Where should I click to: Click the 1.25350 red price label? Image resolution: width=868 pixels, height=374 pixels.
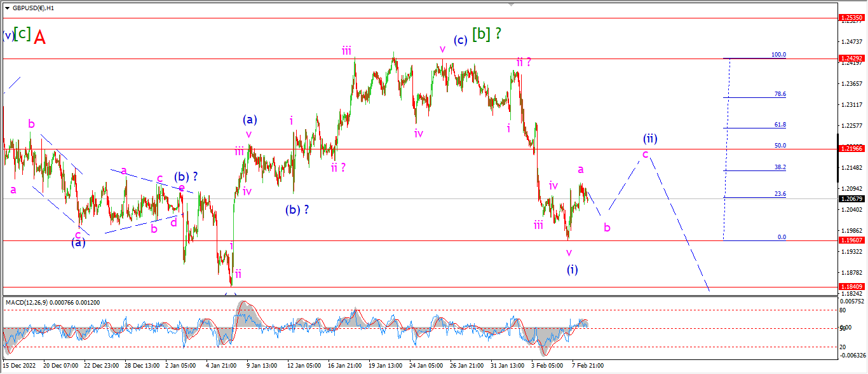[851, 18]
